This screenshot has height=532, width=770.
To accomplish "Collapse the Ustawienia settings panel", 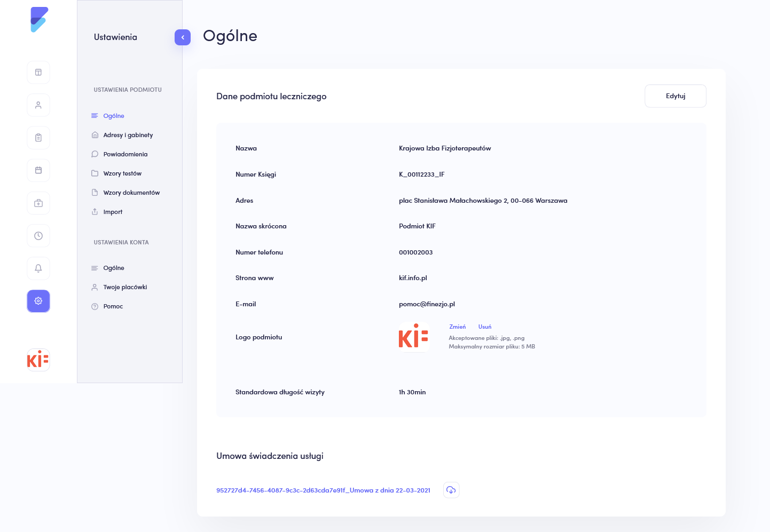I will click(x=183, y=37).
